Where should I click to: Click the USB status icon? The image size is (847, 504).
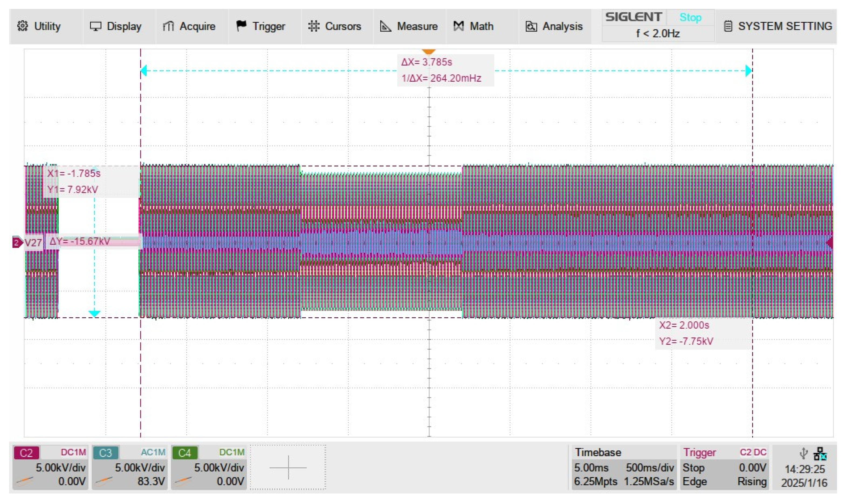point(804,453)
